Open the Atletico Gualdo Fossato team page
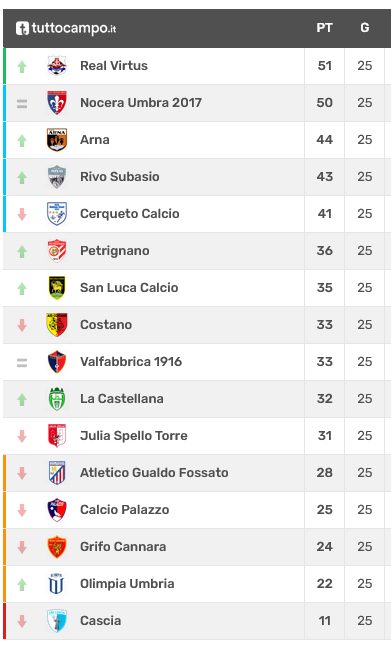This screenshot has height=645, width=391. (154, 473)
